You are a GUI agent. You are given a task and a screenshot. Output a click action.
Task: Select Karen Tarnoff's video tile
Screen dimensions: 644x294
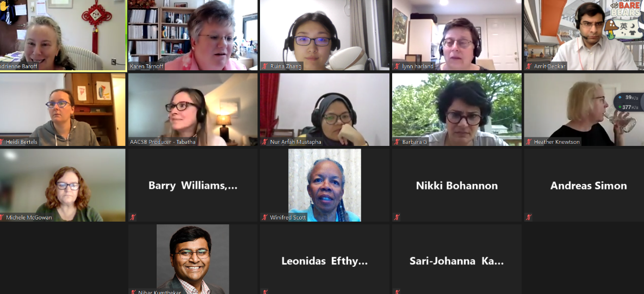click(193, 35)
